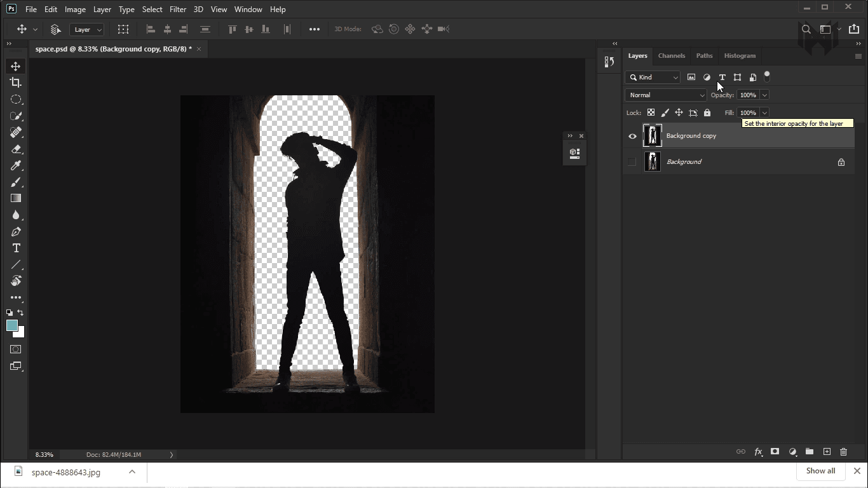Open the status bar info arrow
This screenshot has height=488, width=868.
[171, 454]
